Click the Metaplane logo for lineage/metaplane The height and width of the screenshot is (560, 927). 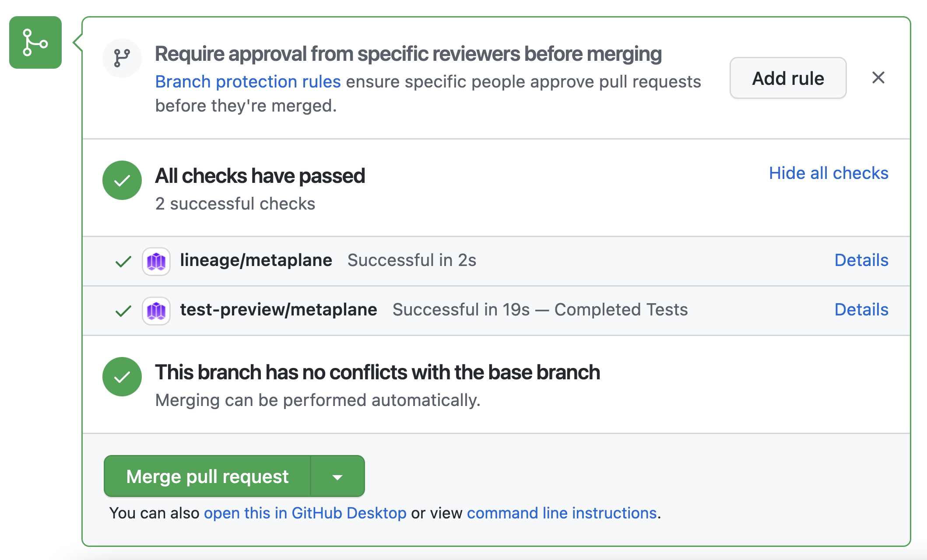point(156,262)
